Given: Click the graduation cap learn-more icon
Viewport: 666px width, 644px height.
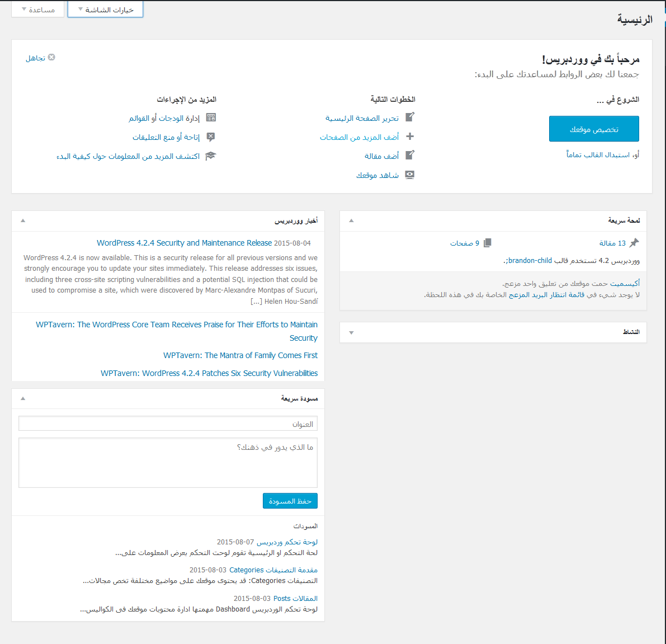Looking at the screenshot, I should pos(211,156).
